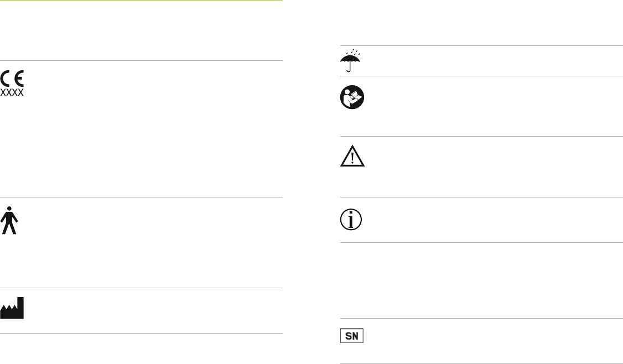Click the standing person applied-part symbol
623x364 pixels.
click(x=9, y=220)
